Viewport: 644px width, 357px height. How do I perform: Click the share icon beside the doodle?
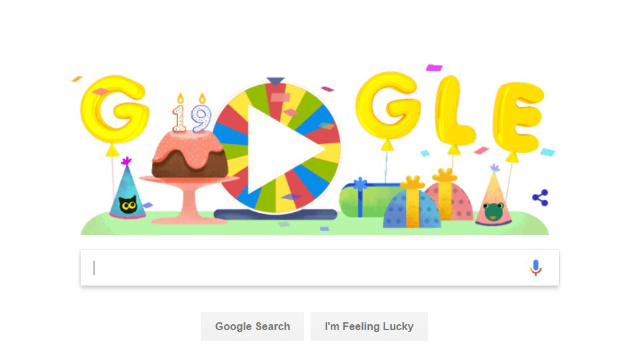(540, 198)
